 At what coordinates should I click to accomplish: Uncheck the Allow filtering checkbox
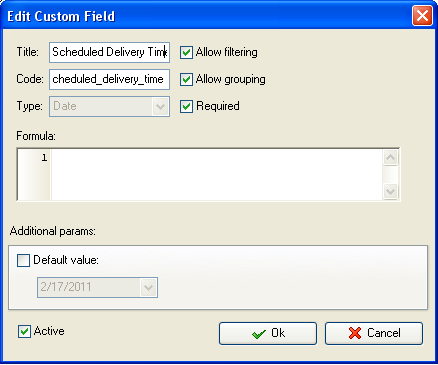186,53
